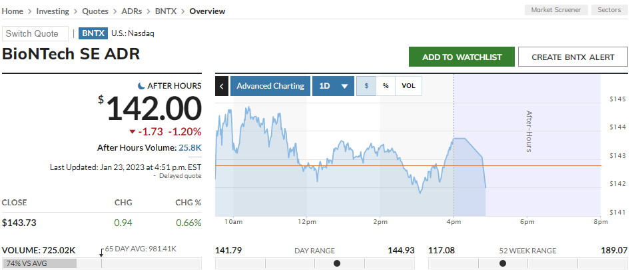Open the Market Screener tab
Viewport: 644px width, 270px height.
point(557,10)
